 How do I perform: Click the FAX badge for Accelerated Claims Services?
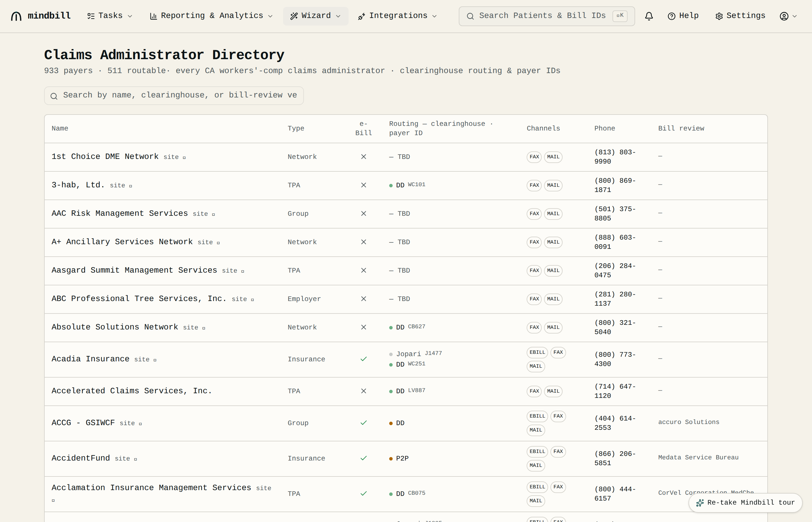[x=534, y=391]
